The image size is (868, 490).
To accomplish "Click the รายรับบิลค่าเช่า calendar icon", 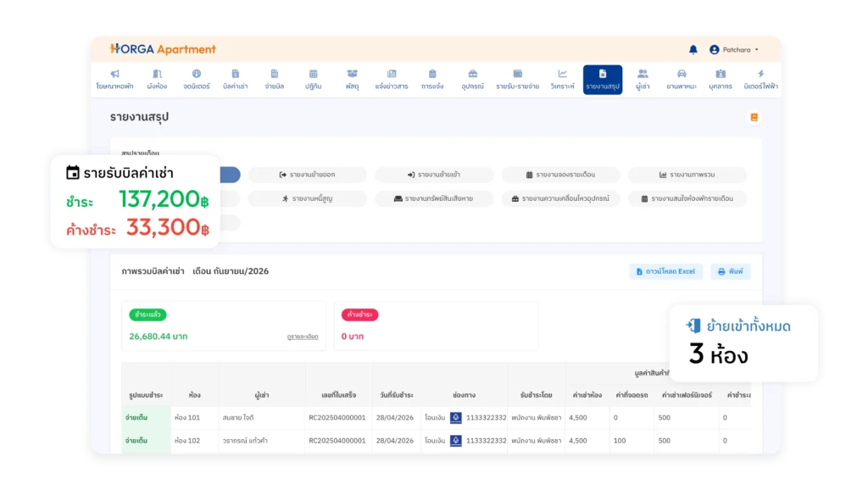I will click(73, 173).
